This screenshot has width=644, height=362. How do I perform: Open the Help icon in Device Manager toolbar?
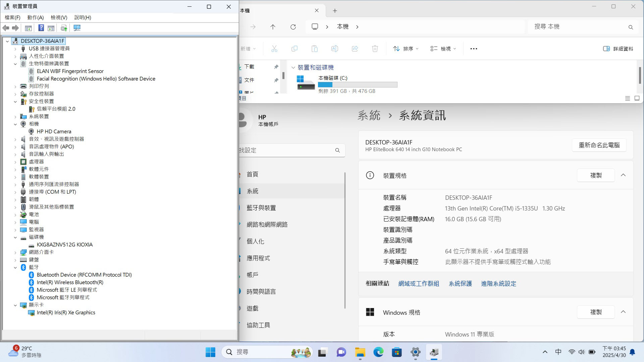point(41,28)
